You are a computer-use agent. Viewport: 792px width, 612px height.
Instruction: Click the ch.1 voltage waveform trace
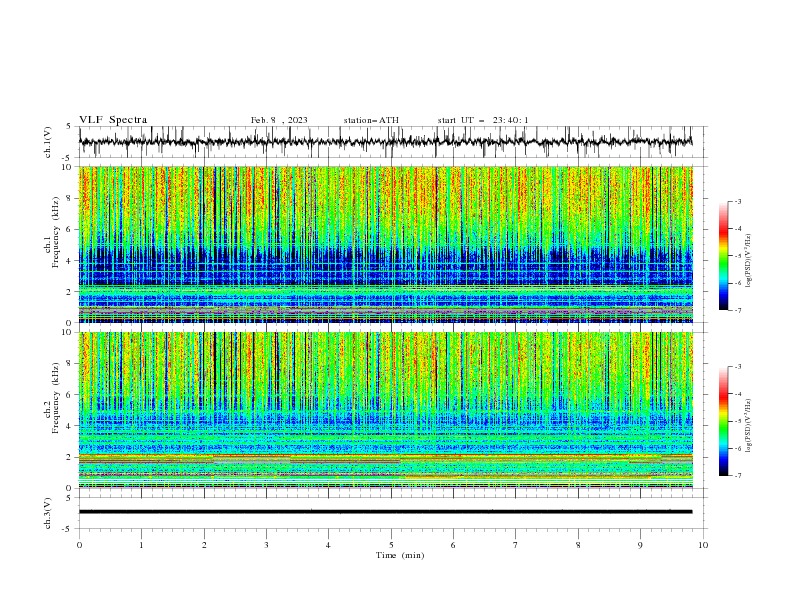coord(385,142)
